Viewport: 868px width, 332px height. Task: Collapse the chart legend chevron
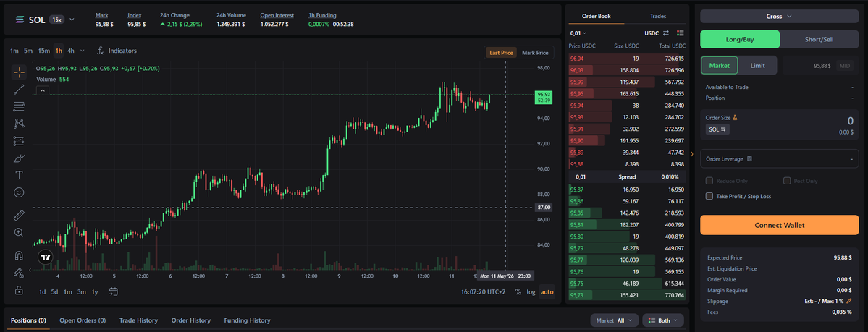(43, 90)
